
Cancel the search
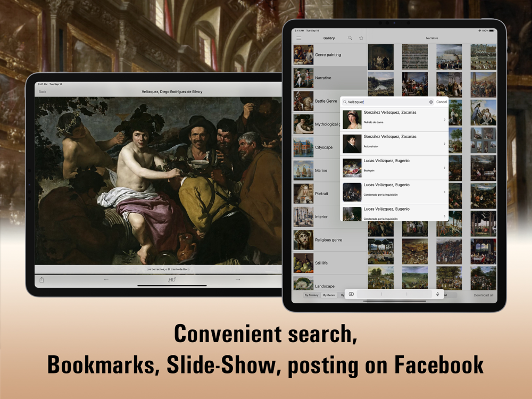point(442,102)
